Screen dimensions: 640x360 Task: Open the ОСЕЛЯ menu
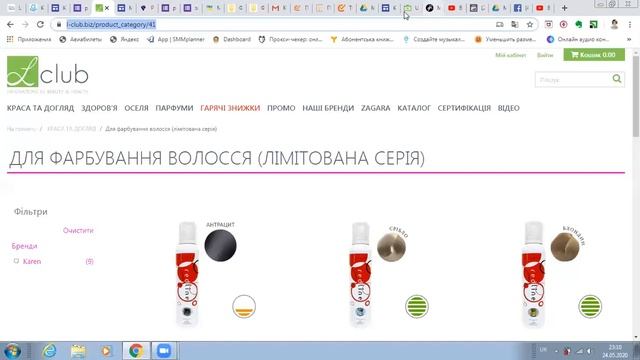(x=136, y=108)
